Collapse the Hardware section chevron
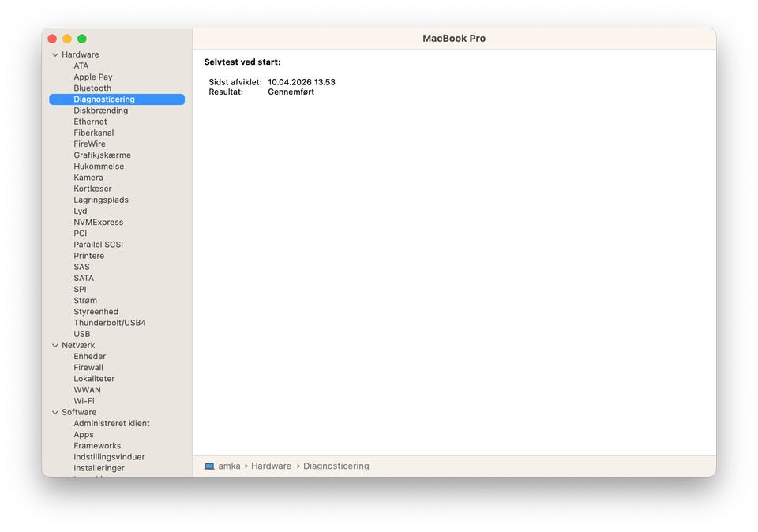Screen dimensions: 758x532 coord(55,54)
